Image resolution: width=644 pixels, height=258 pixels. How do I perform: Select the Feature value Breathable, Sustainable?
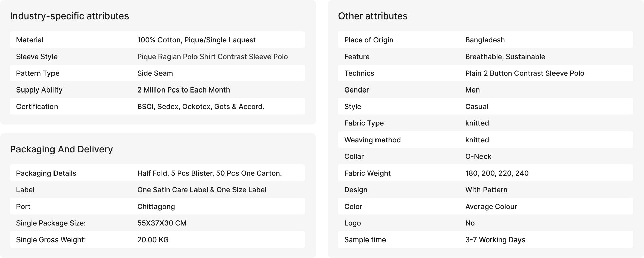pyautogui.click(x=505, y=57)
